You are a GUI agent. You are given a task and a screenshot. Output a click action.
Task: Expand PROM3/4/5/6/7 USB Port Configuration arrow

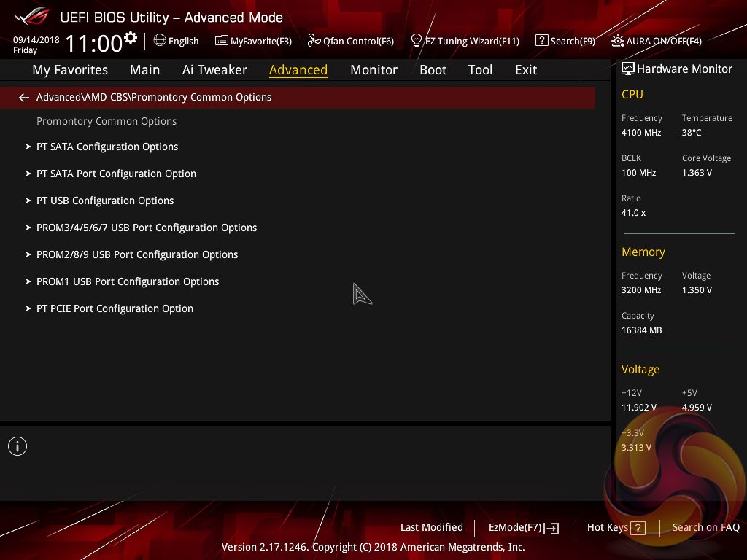[x=28, y=227]
